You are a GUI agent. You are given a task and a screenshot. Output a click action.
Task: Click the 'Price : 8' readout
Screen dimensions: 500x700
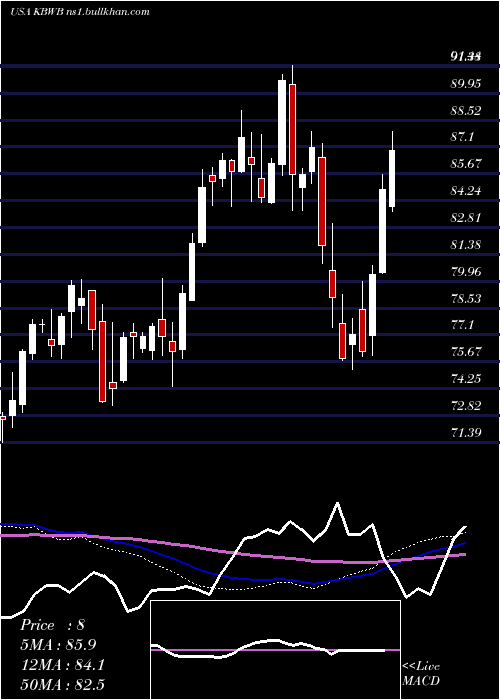point(52,625)
